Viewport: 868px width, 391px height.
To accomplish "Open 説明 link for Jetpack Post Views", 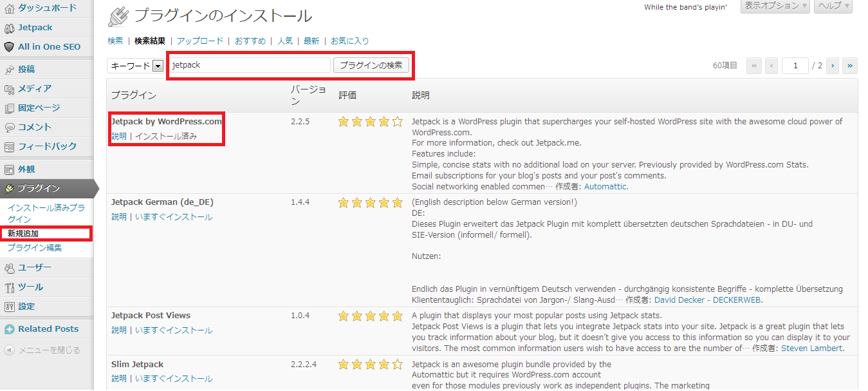I will [119, 330].
